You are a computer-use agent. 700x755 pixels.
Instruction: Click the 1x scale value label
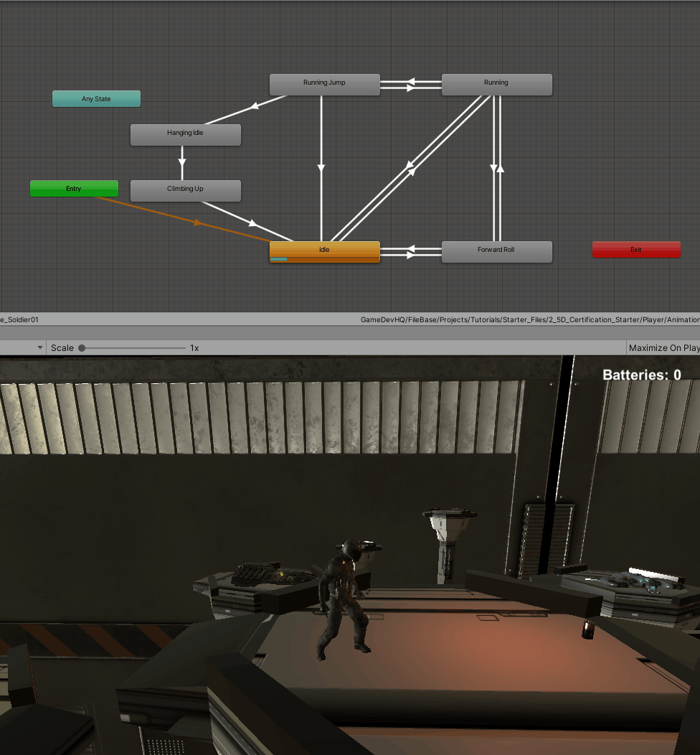pyautogui.click(x=194, y=347)
